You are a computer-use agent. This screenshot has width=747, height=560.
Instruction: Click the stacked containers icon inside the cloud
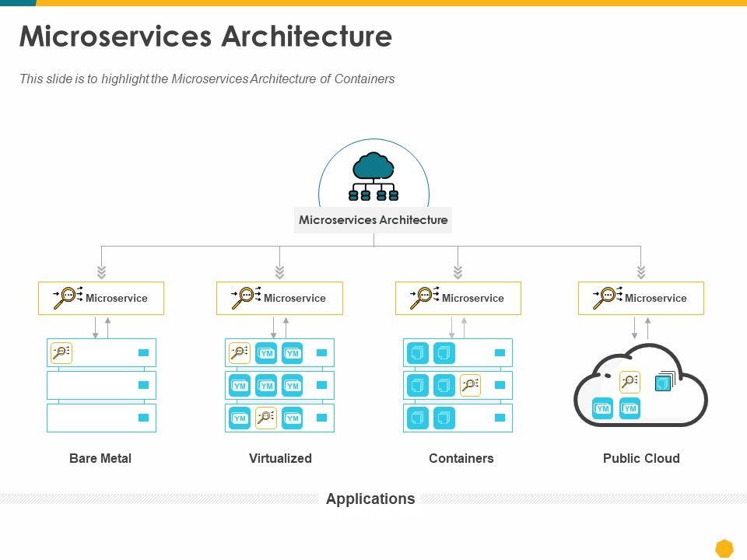tap(664, 382)
